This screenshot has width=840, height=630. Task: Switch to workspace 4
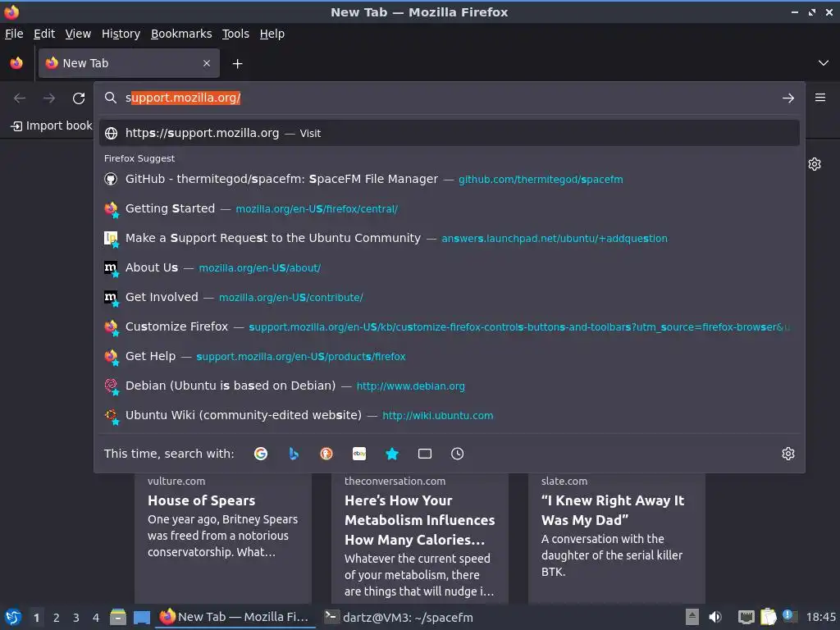(x=96, y=618)
